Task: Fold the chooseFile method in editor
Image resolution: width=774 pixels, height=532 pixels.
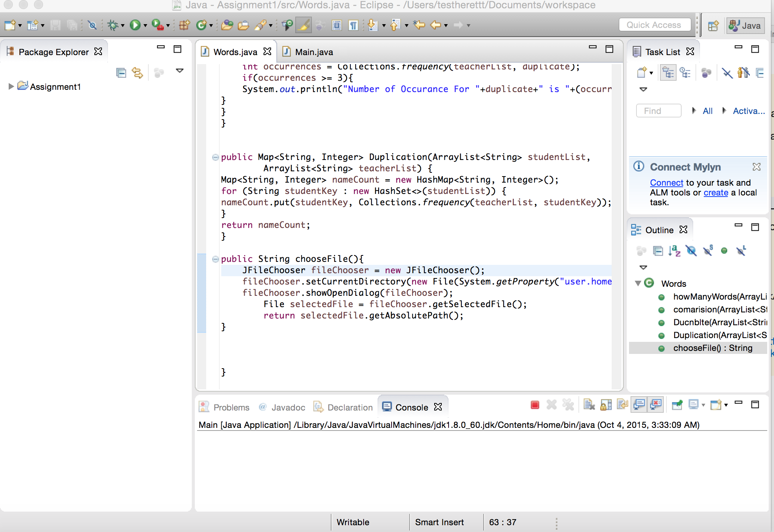Action: coord(215,259)
